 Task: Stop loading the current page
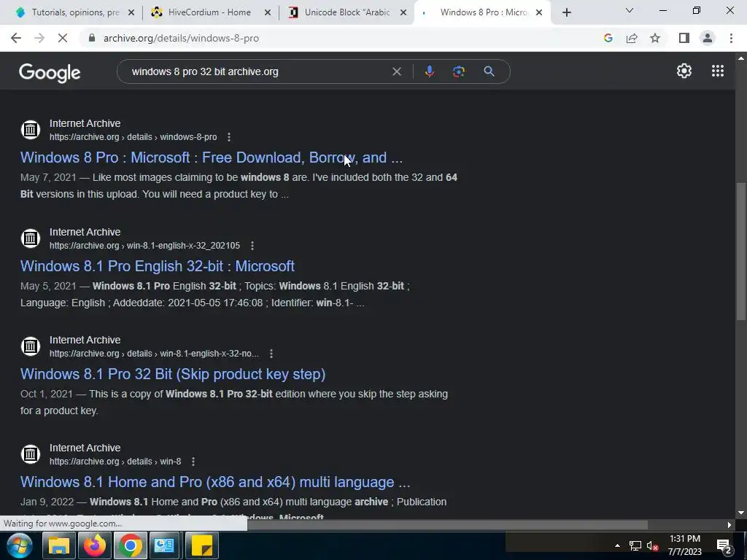tap(63, 38)
